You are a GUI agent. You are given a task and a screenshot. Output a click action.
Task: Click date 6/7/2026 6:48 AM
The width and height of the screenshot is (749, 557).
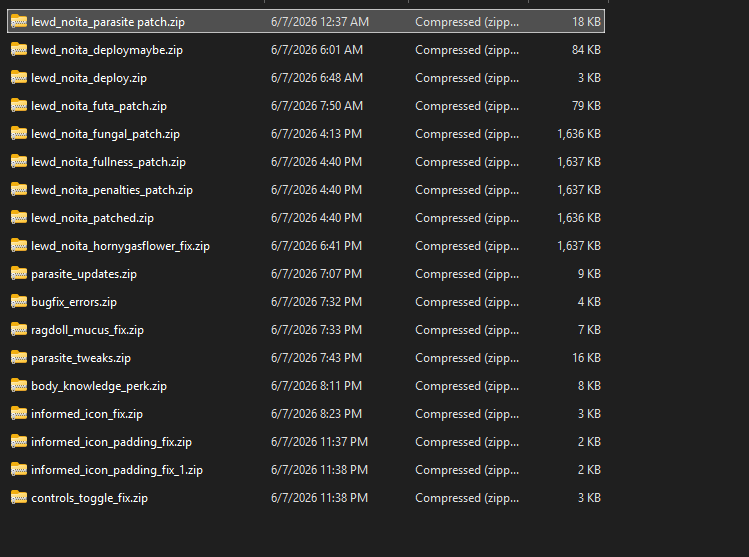317,78
